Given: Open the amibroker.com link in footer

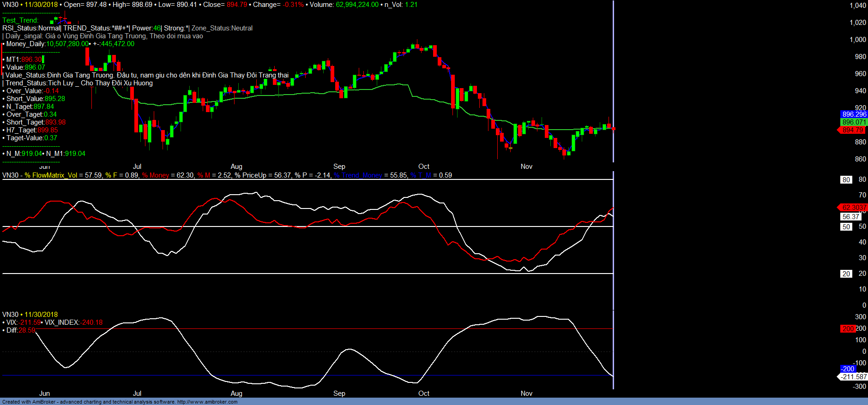Looking at the screenshot, I should click(207, 402).
